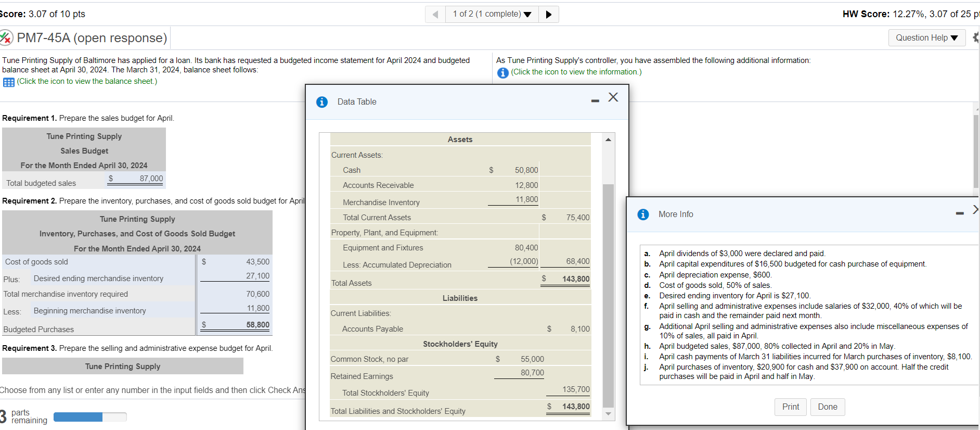Viewport: 980px width, 430px height.
Task: Click 'Equipment and Fixtures' row label
Action: tap(383, 248)
